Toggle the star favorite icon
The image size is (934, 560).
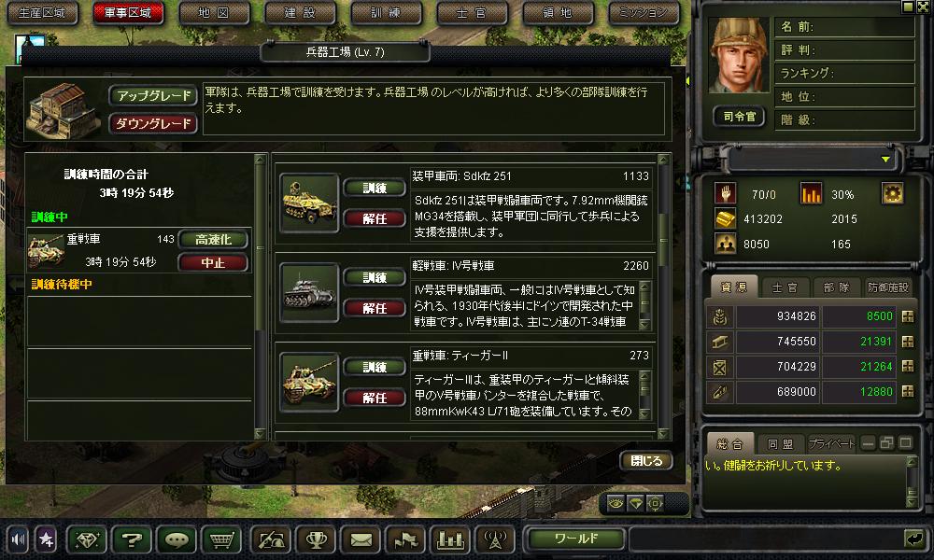46,539
